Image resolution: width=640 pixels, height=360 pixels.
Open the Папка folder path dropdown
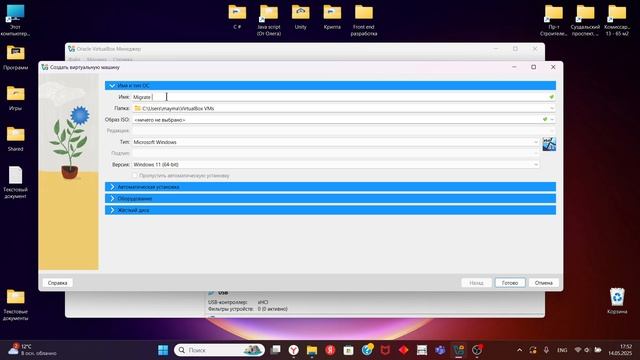click(x=552, y=108)
